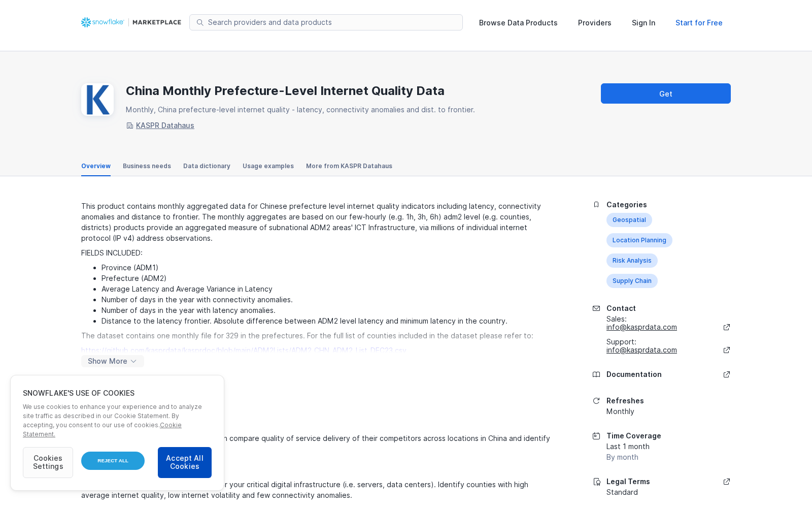Click the Legal Terms heading

click(628, 482)
